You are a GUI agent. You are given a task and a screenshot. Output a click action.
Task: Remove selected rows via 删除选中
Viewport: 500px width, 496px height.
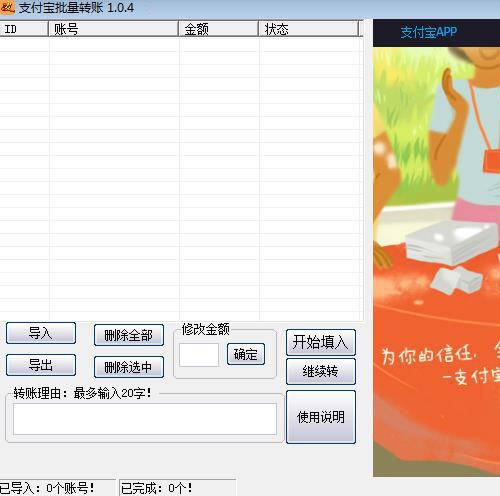tap(129, 367)
